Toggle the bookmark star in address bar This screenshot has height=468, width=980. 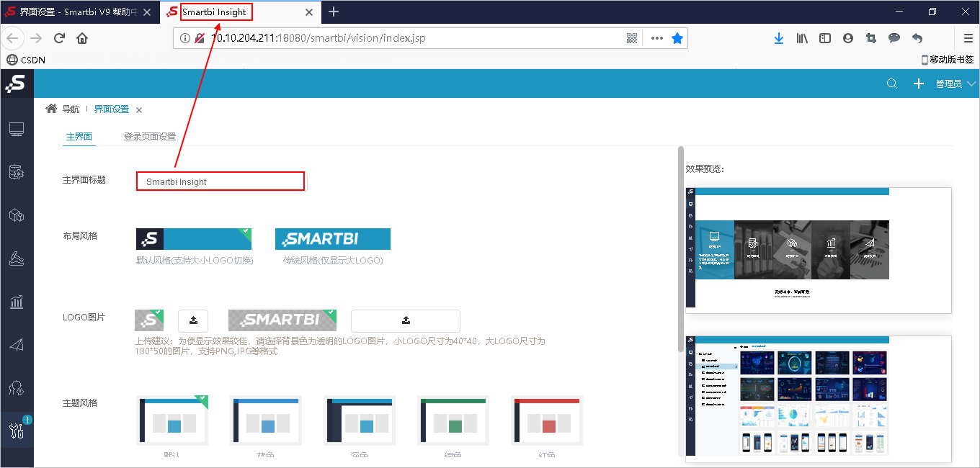pyautogui.click(x=677, y=38)
